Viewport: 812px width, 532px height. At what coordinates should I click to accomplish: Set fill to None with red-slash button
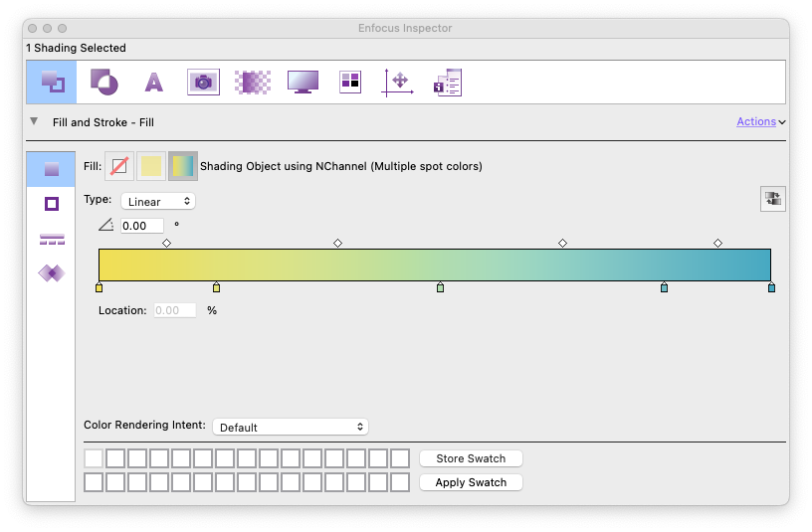point(119,166)
